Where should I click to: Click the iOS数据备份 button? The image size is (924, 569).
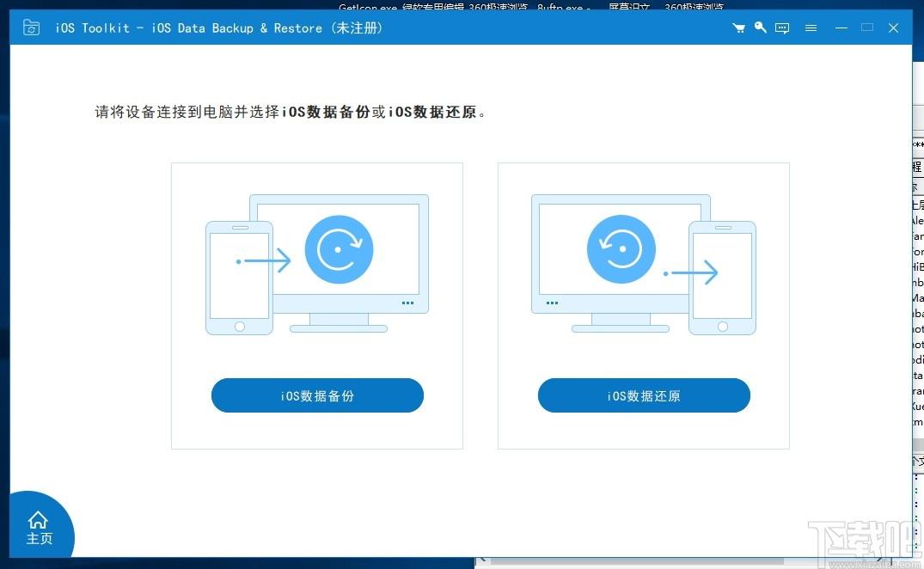pyautogui.click(x=317, y=396)
